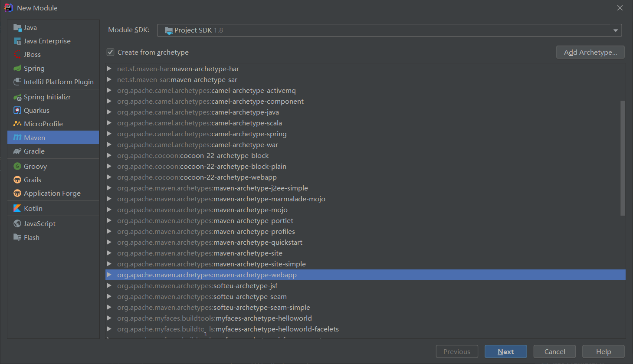Viewport: 633px width, 364px height.
Task: Click the Maven m icon
Action: [x=17, y=138]
